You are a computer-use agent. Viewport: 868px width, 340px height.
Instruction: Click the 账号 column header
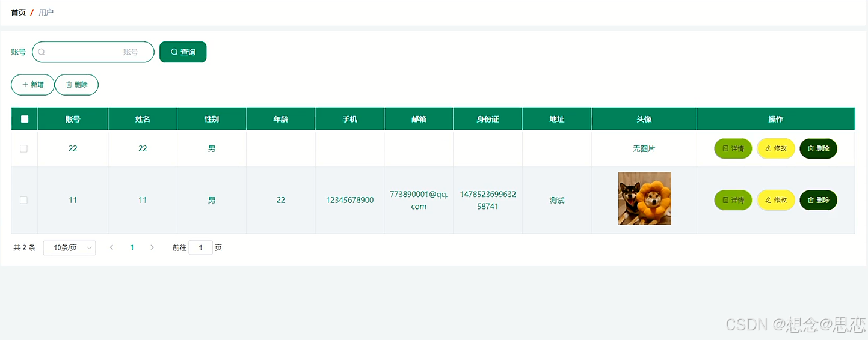[x=73, y=119]
